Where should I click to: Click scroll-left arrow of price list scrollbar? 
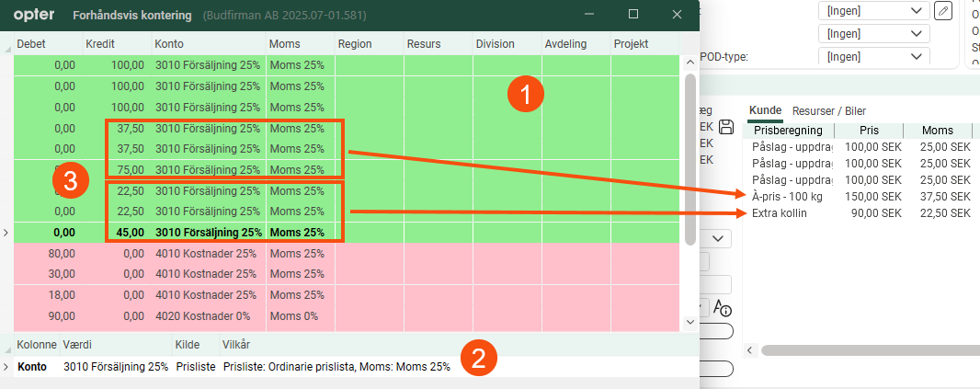[x=750, y=350]
